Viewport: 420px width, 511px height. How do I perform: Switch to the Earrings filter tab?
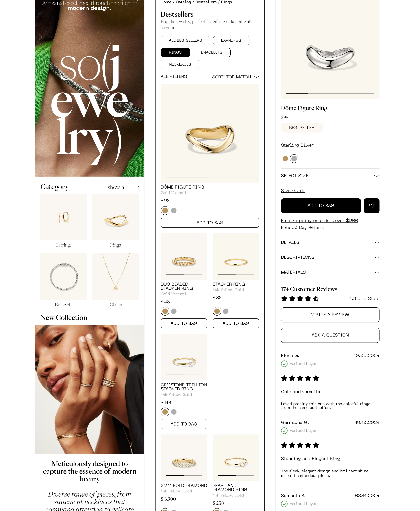click(231, 40)
